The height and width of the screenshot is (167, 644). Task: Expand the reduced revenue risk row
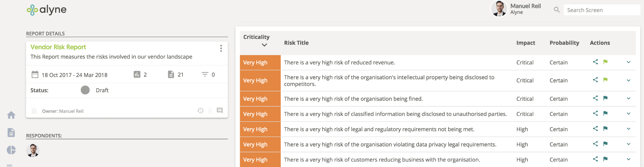tap(628, 62)
